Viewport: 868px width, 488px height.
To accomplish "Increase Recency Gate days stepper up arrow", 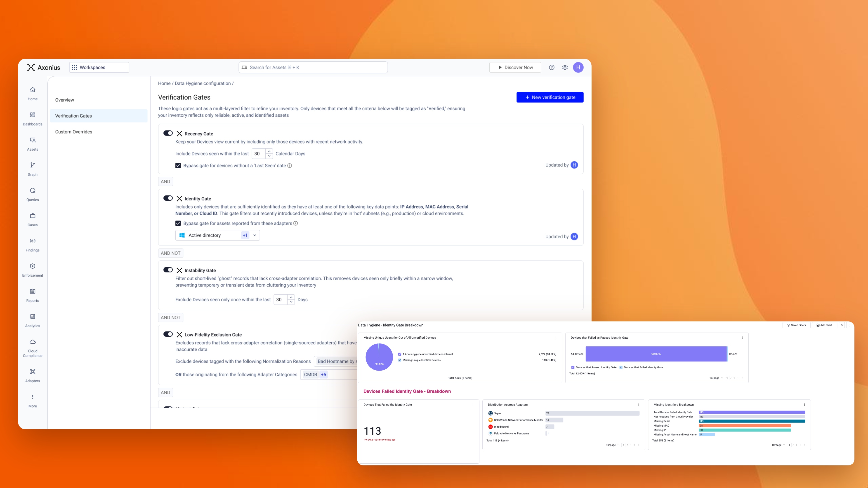I will [269, 151].
